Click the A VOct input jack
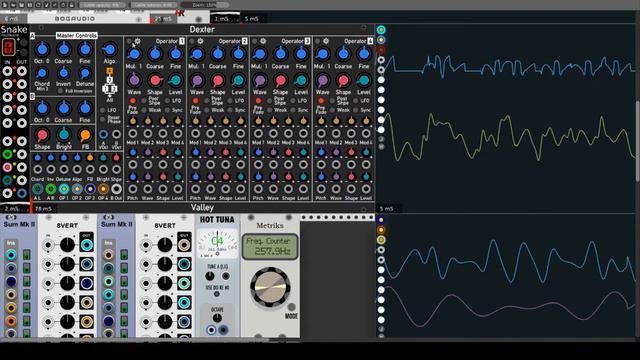 pos(103,134)
